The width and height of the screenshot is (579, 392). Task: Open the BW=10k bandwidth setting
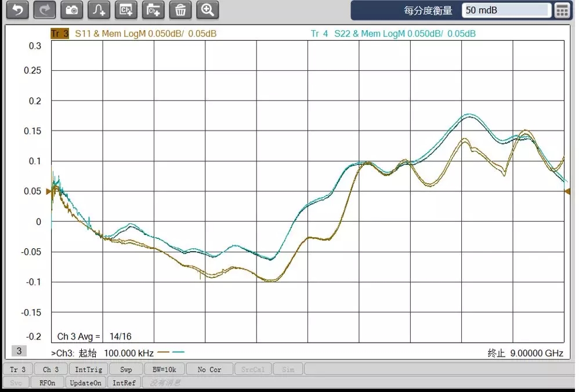[x=164, y=369]
